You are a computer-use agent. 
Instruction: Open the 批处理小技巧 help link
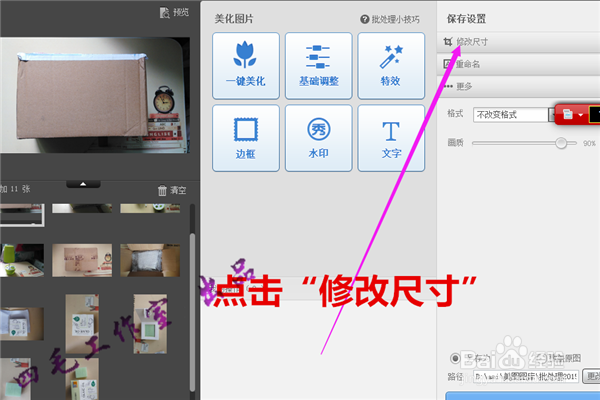390,19
